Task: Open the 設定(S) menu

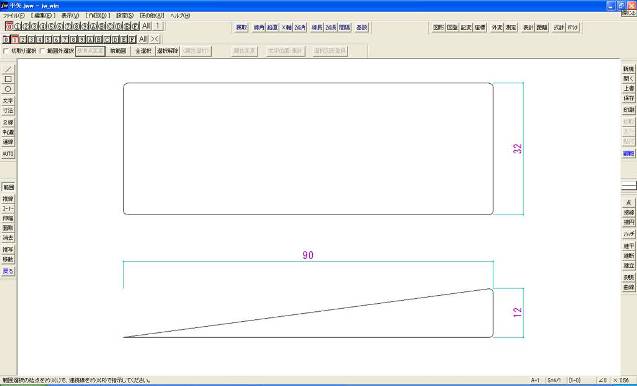Action: click(125, 15)
